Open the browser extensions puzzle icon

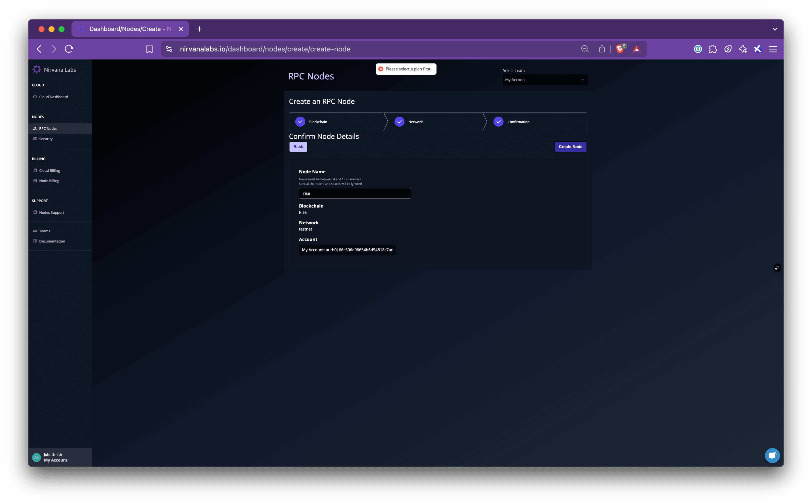712,49
